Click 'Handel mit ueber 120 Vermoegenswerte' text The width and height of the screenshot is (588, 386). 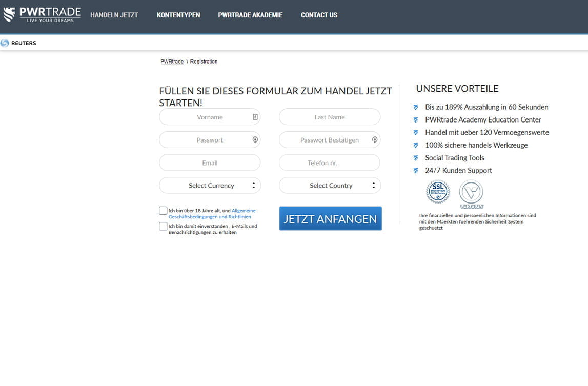tap(486, 132)
